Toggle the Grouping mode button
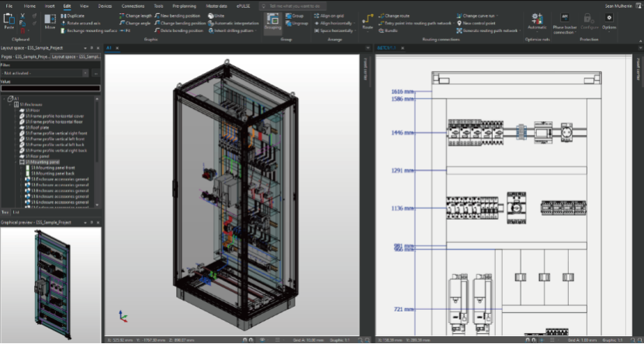 pos(272,23)
